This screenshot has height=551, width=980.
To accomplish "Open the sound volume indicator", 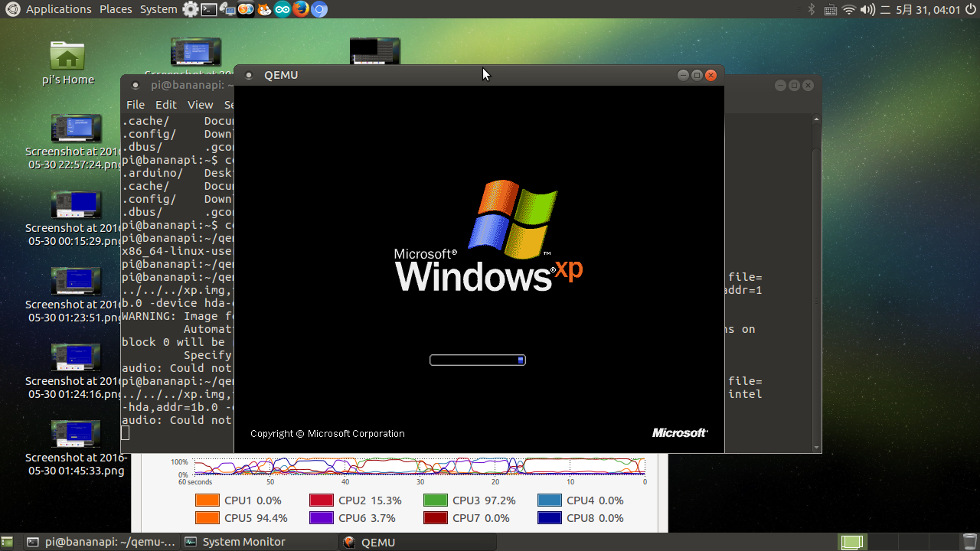I will tap(867, 9).
